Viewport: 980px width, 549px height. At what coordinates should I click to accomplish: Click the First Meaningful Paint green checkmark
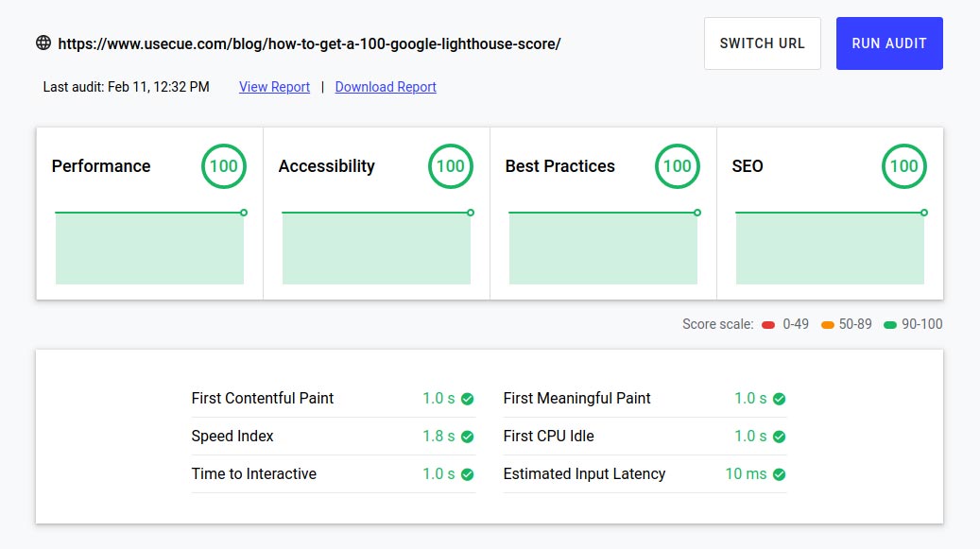(780, 399)
